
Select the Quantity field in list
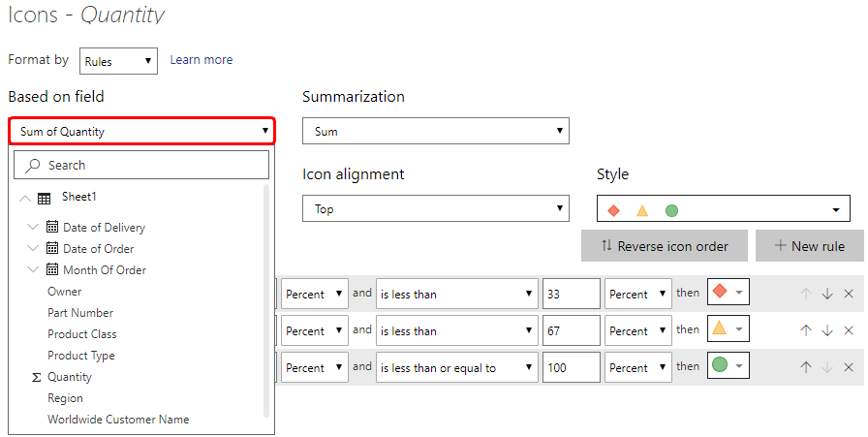click(x=70, y=377)
